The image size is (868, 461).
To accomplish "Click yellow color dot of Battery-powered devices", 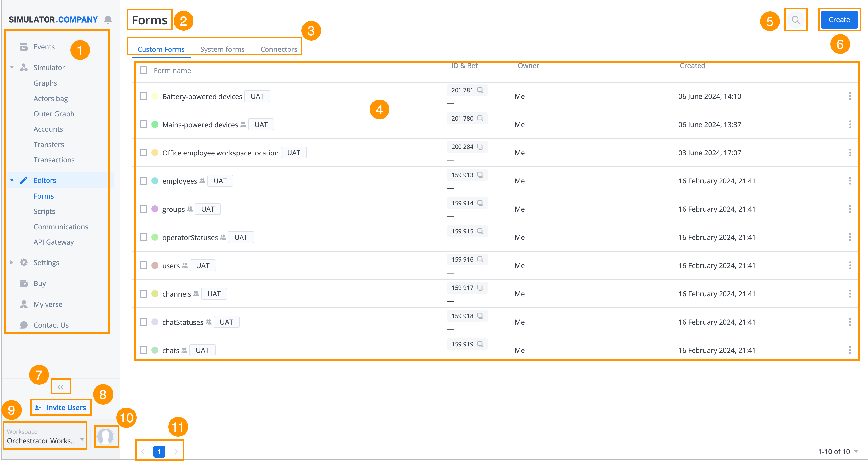I will tap(155, 96).
